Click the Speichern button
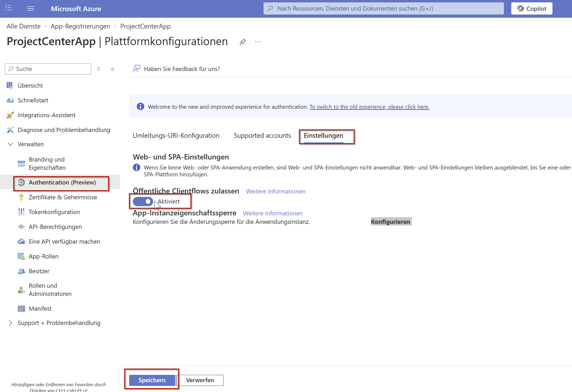 (x=152, y=380)
